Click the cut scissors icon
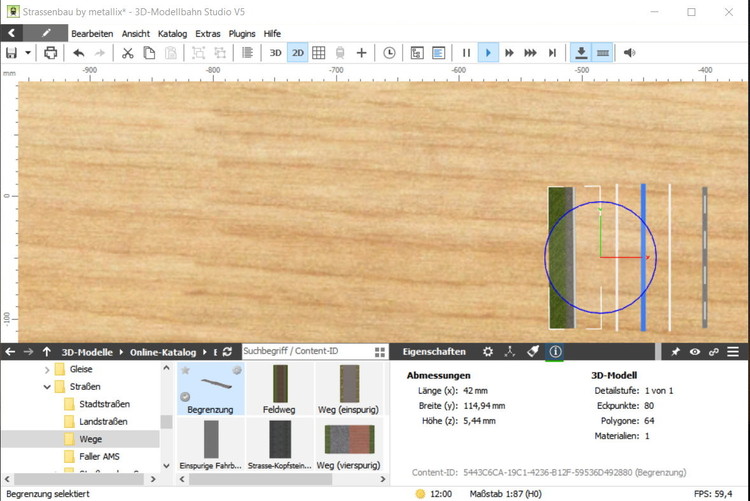Viewport: 750px width, 501px height. tap(127, 53)
